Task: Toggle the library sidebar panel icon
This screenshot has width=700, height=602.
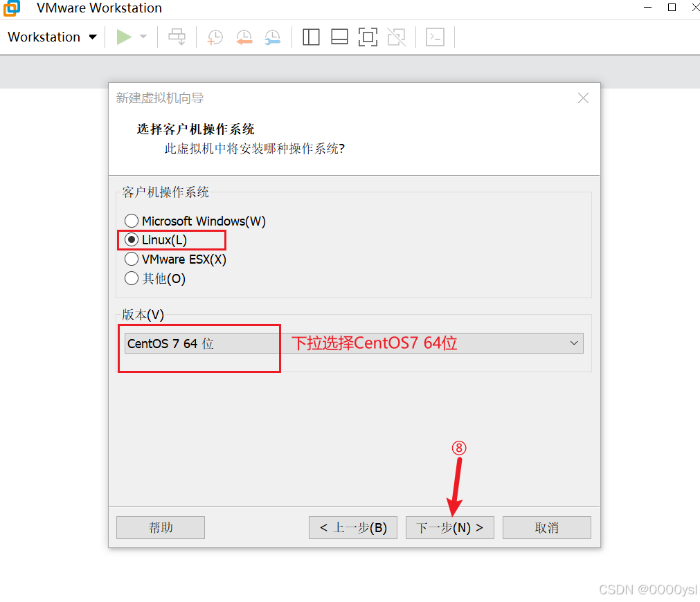Action: click(311, 37)
